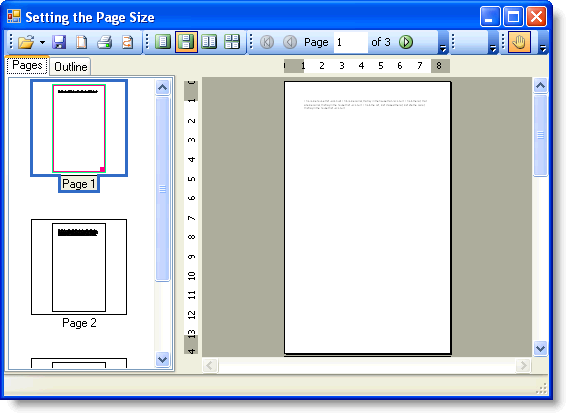Expand navigation toolbar overflow options

[x=442, y=43]
